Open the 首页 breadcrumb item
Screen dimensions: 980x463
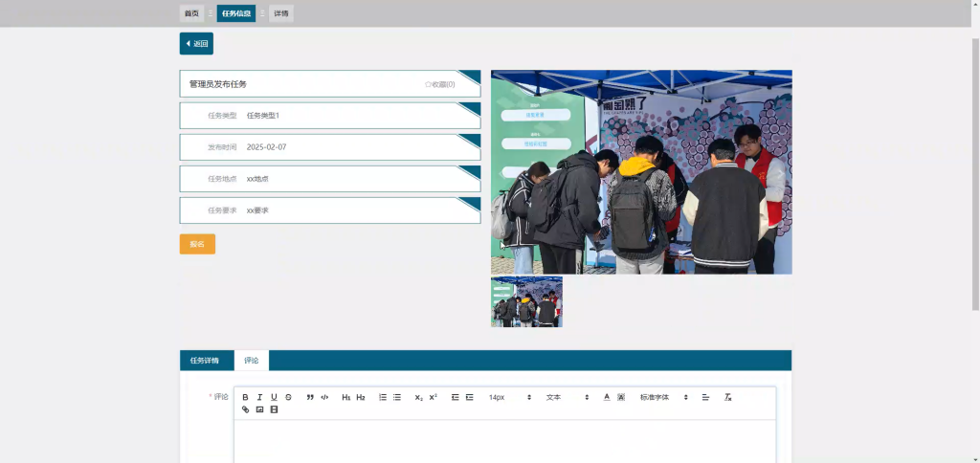coord(191,13)
